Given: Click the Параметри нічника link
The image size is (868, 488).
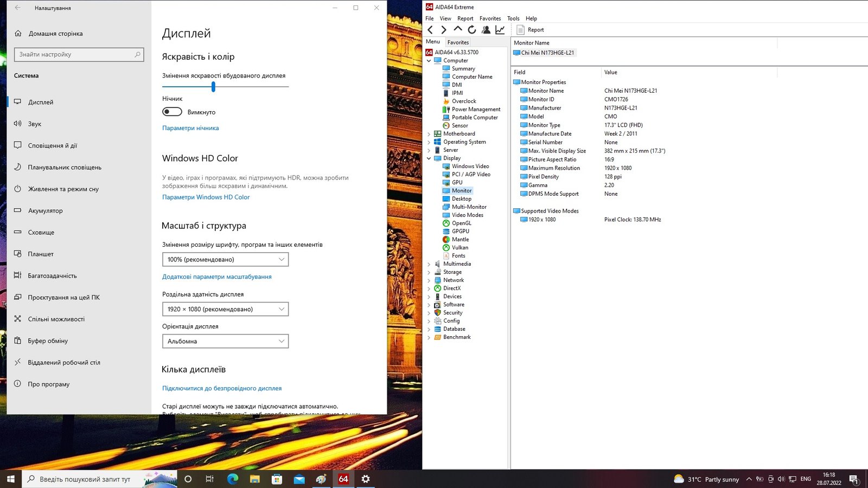Looking at the screenshot, I should click(190, 128).
